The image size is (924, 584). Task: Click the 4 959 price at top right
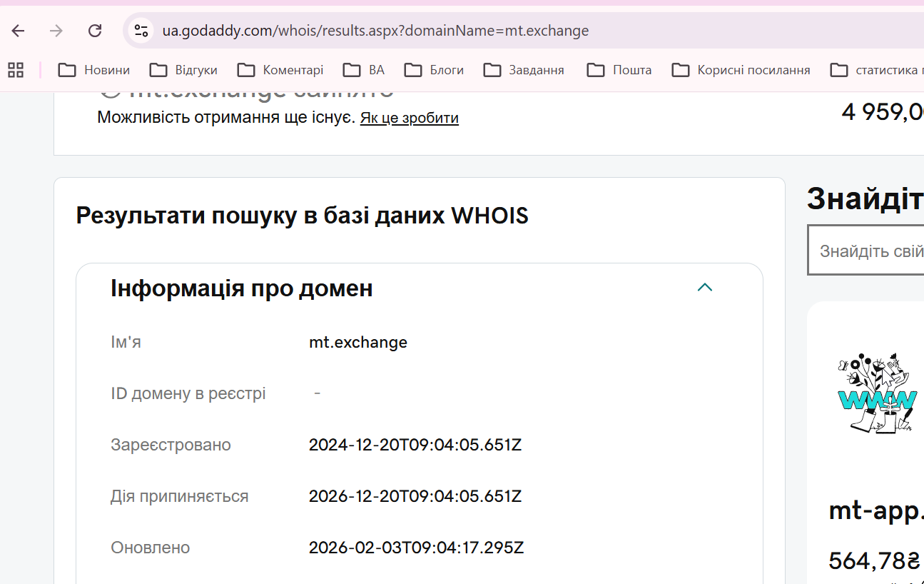pyautogui.click(x=883, y=112)
